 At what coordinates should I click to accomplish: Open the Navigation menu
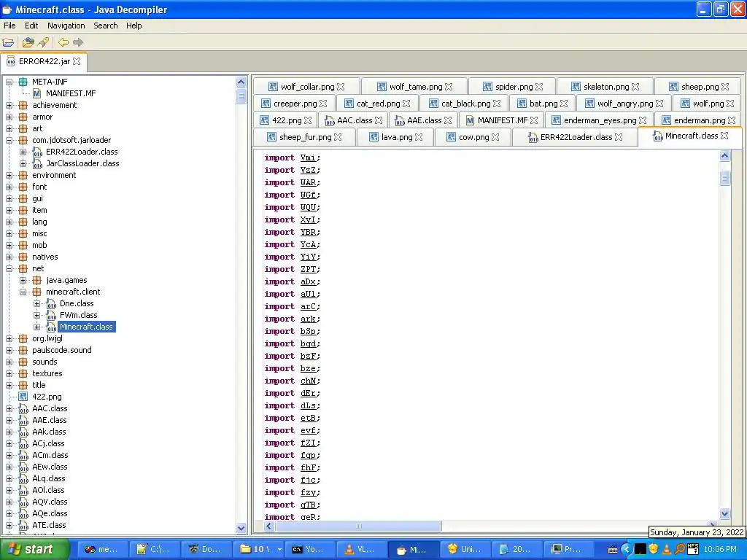coord(66,26)
